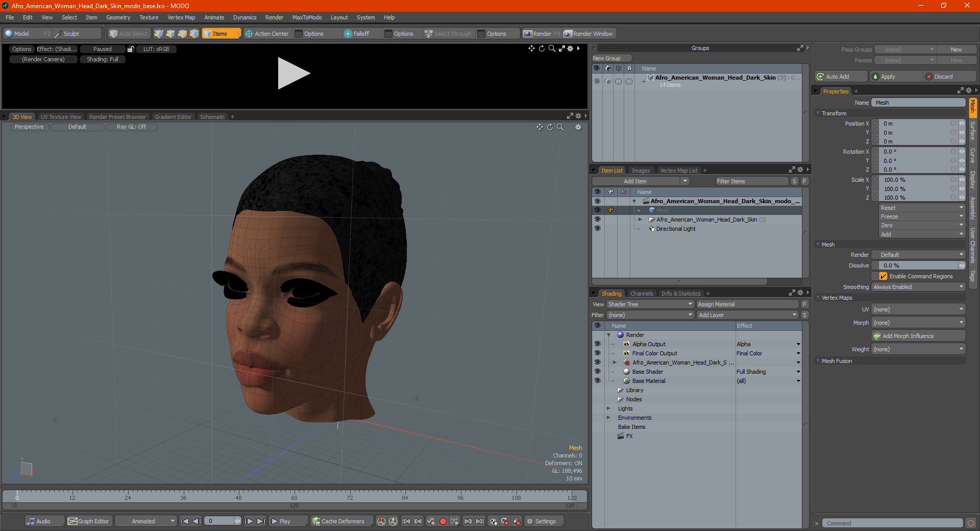Open Falloff tool
This screenshot has width=980, height=531.
pyautogui.click(x=357, y=34)
